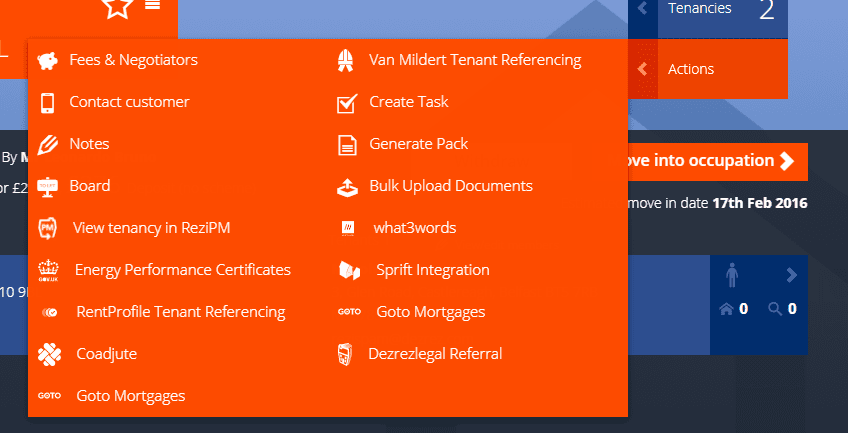This screenshot has height=433, width=848.
Task: Click the piggy bank Fees icon
Action: [x=48, y=61]
